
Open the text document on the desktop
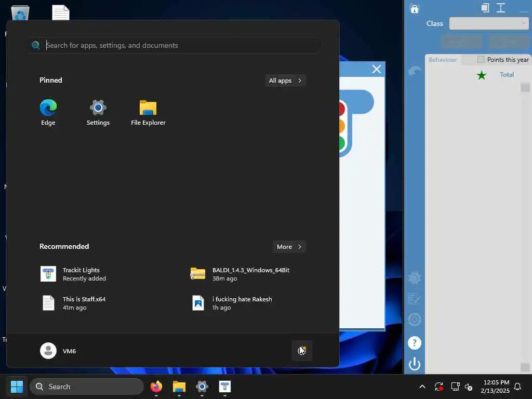pyautogui.click(x=61, y=12)
